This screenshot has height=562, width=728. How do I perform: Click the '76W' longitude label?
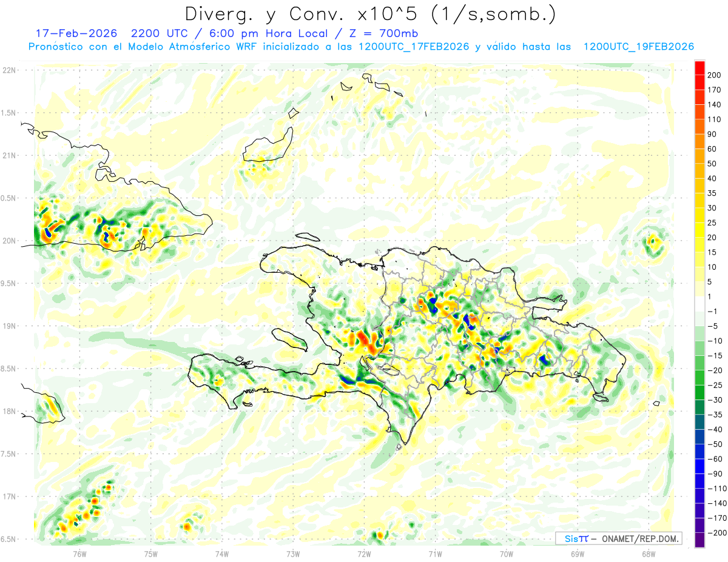[79, 554]
